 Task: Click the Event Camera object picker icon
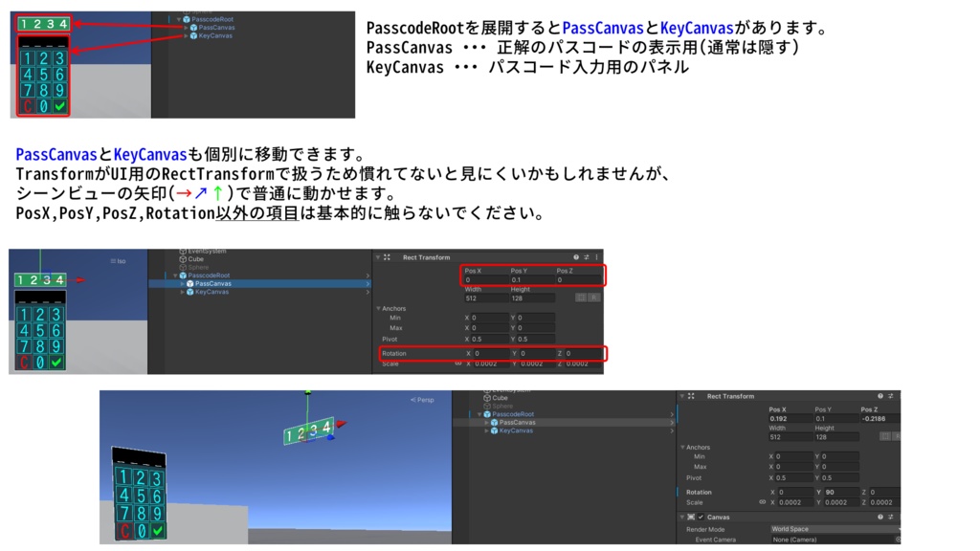pos(900,540)
